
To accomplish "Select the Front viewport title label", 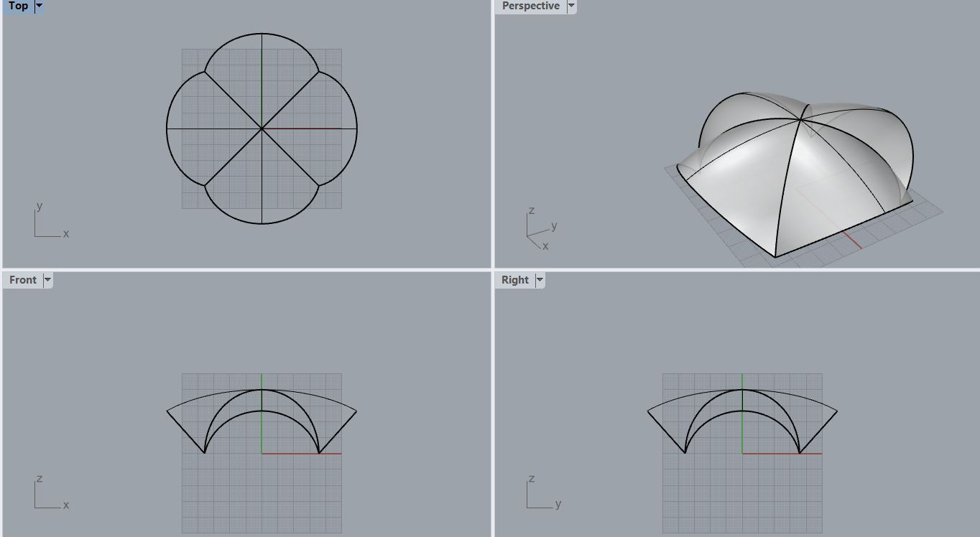I will click(23, 280).
